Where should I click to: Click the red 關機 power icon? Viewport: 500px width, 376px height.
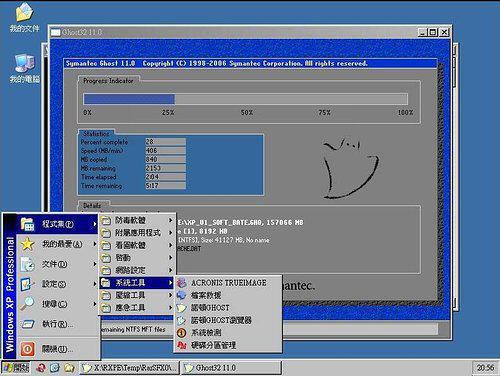pyautogui.click(x=27, y=349)
